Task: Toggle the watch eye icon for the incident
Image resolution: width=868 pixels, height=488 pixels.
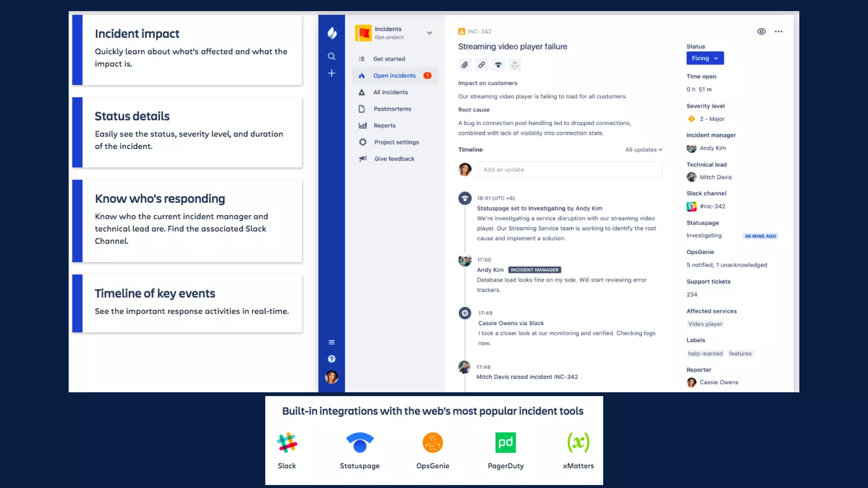Action: pyautogui.click(x=761, y=31)
